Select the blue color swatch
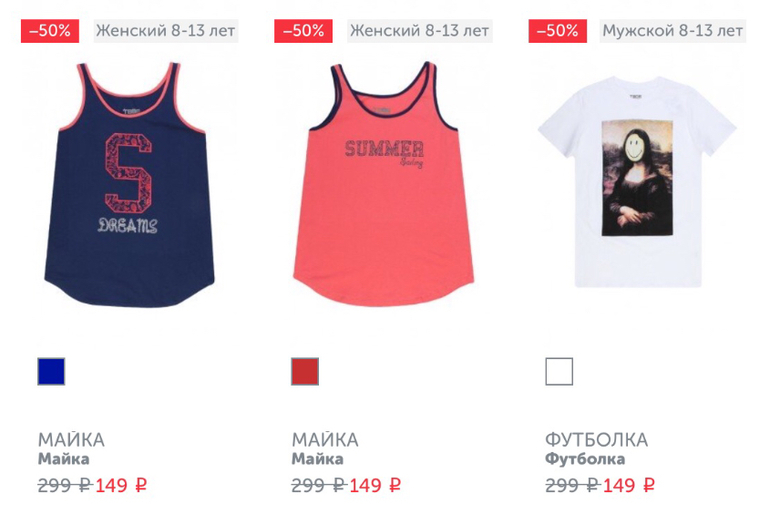Screen dimensions: 770x515 point(51,371)
